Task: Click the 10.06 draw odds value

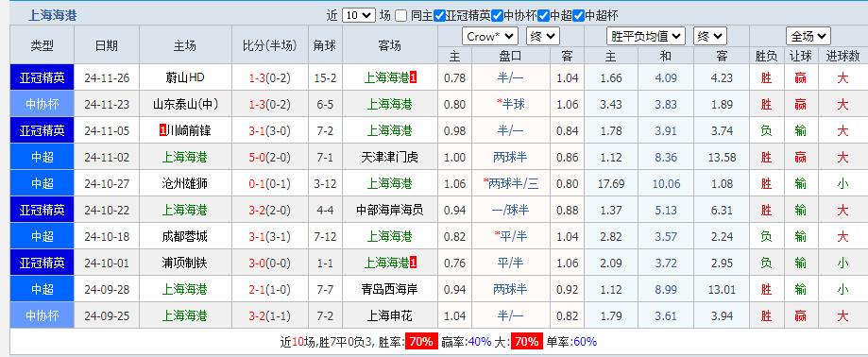Action: click(x=665, y=184)
